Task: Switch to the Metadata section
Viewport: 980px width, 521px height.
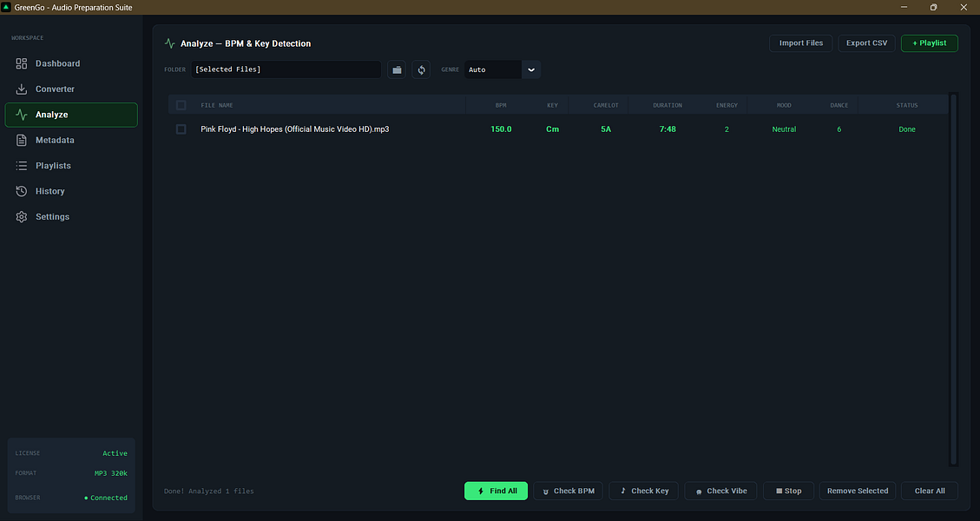Action: [71, 140]
